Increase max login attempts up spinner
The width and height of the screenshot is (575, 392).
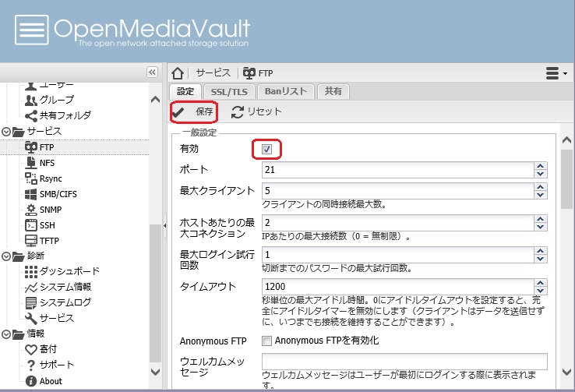[540, 251]
